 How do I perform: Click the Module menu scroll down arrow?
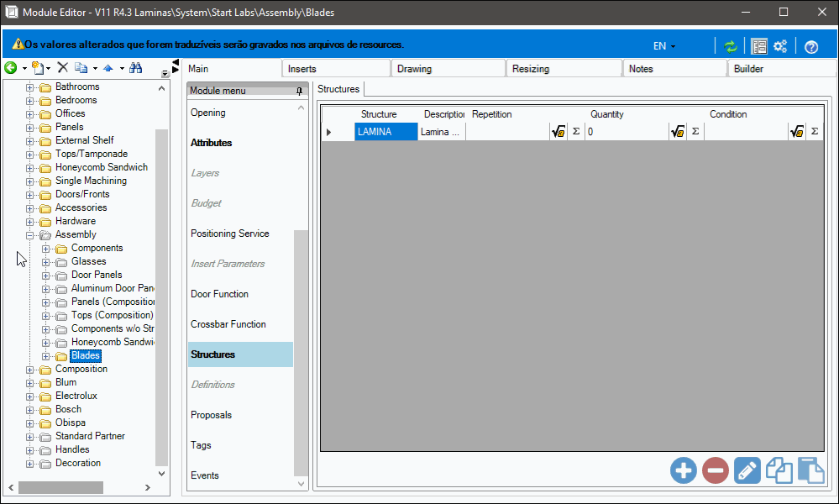[x=302, y=484]
